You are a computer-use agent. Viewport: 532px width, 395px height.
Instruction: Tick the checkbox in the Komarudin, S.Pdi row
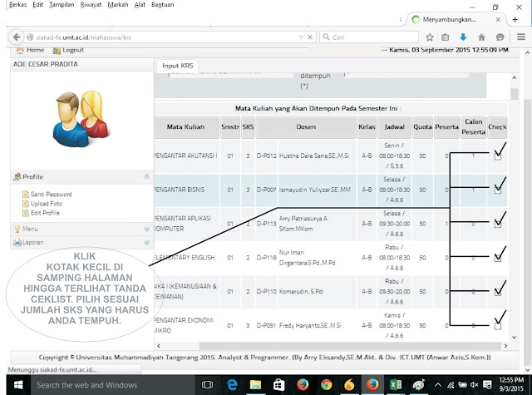pos(498,292)
